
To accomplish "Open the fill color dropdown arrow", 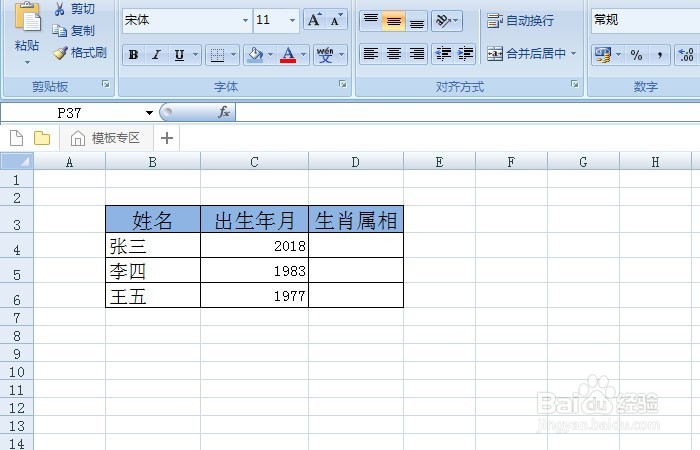I will (271, 55).
